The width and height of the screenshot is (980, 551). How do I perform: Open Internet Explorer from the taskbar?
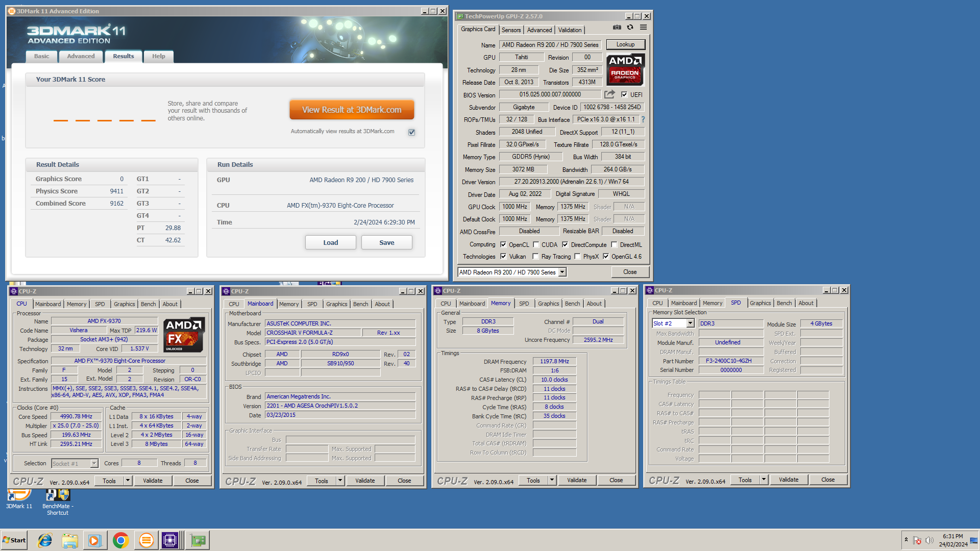pyautogui.click(x=45, y=540)
